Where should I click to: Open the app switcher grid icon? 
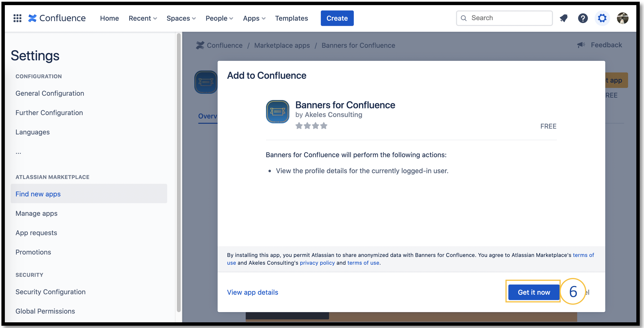click(17, 18)
